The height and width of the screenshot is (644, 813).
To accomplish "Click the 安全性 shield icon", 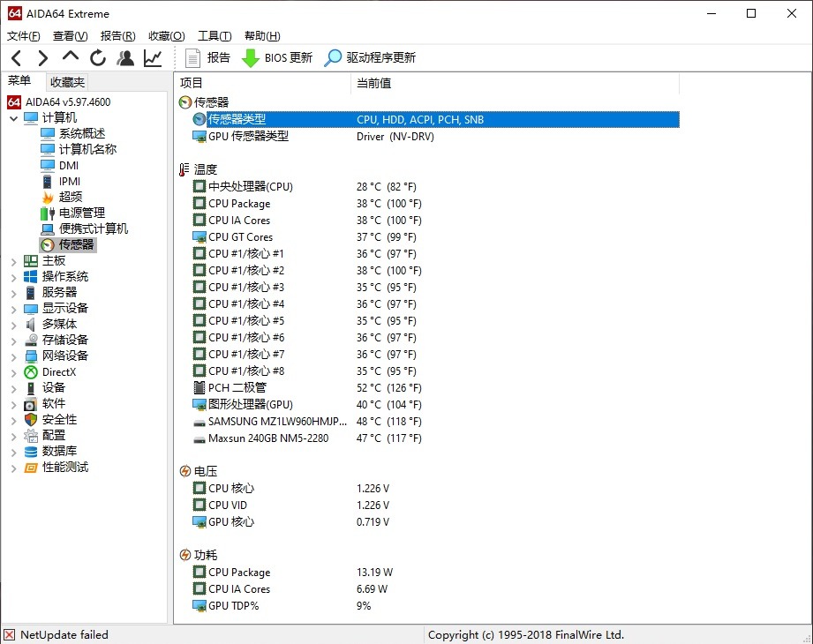I will pyautogui.click(x=31, y=420).
